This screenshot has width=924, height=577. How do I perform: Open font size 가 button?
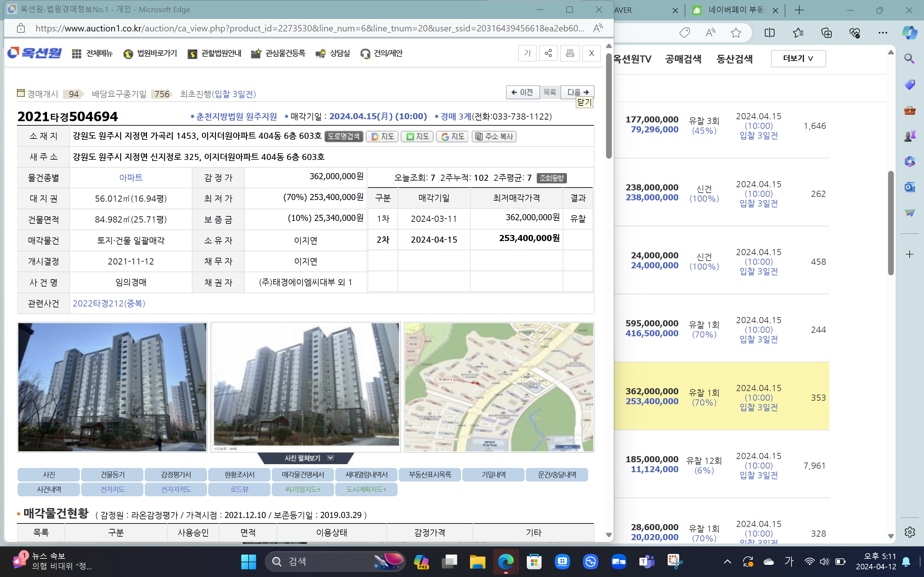[527, 53]
